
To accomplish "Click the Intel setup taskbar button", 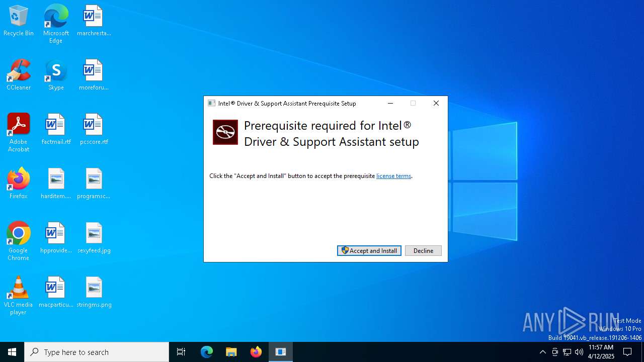I will [281, 352].
